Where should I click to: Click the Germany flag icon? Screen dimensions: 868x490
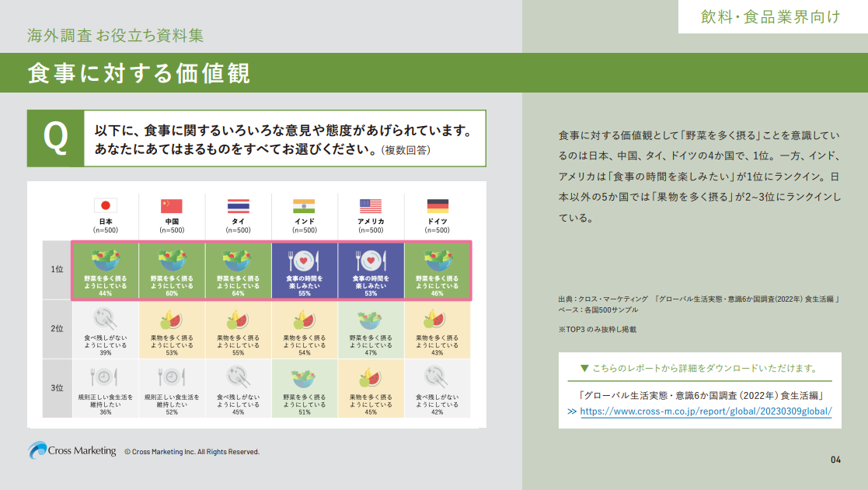point(437,205)
